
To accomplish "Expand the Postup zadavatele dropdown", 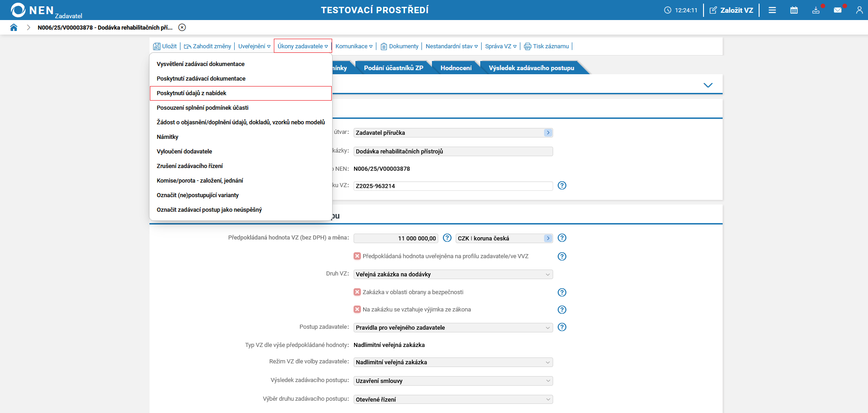I will coord(453,327).
